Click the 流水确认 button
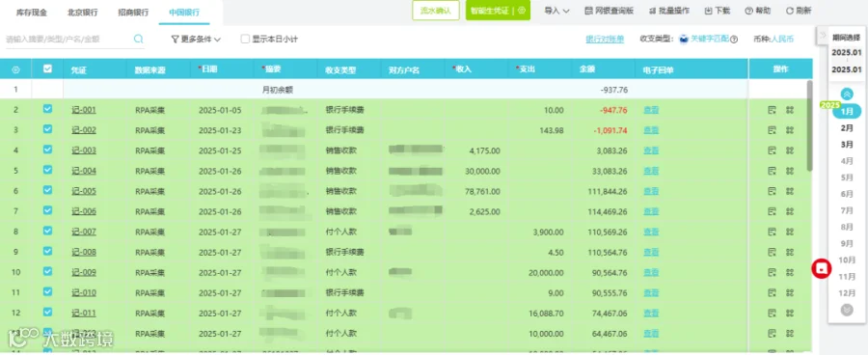Image resolution: width=868 pixels, height=355 pixels. [x=436, y=11]
